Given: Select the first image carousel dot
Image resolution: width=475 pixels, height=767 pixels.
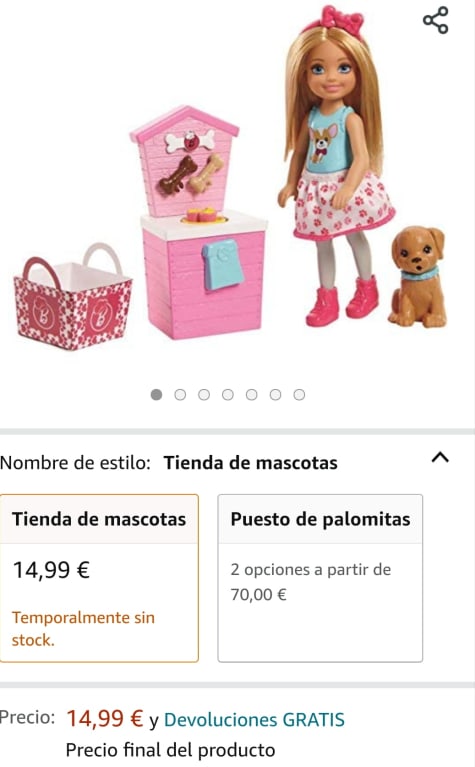Looking at the screenshot, I should click(x=157, y=395).
